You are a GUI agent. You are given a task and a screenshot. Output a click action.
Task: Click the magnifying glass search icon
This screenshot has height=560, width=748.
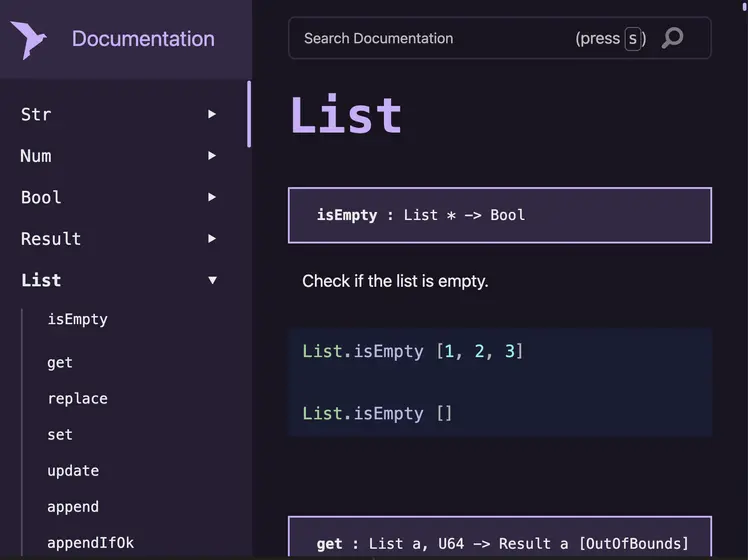pyautogui.click(x=672, y=38)
